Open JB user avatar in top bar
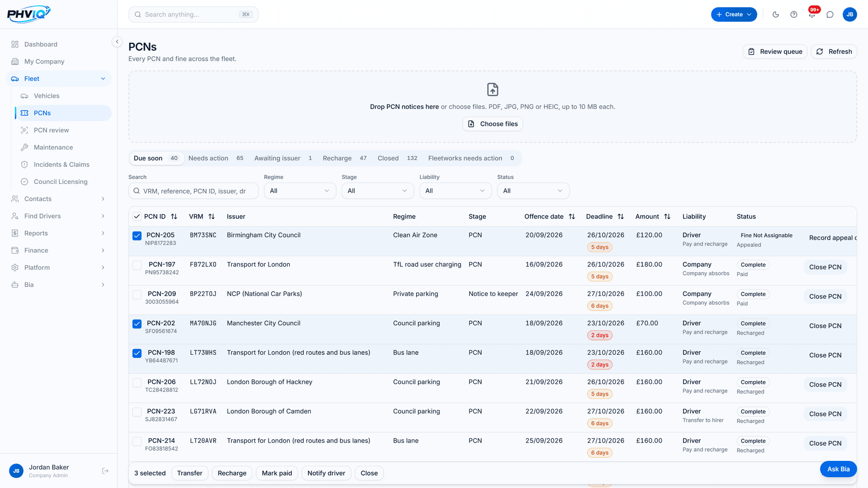This screenshot has height=488, width=868. coord(850,15)
